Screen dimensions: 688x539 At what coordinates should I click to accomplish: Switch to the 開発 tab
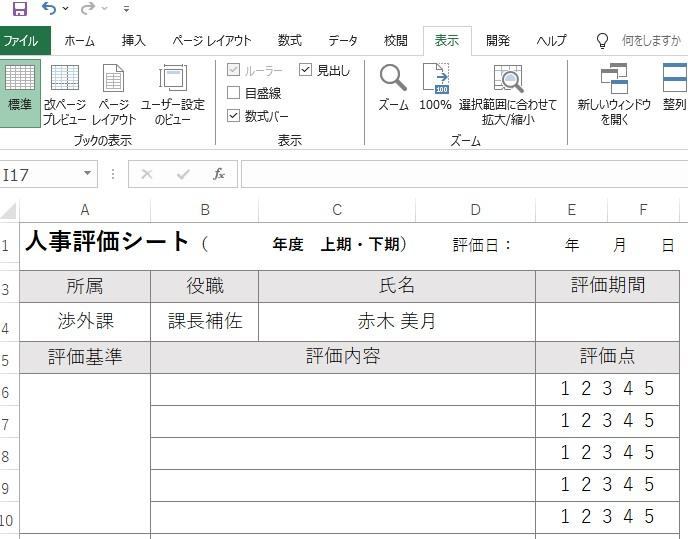point(498,41)
